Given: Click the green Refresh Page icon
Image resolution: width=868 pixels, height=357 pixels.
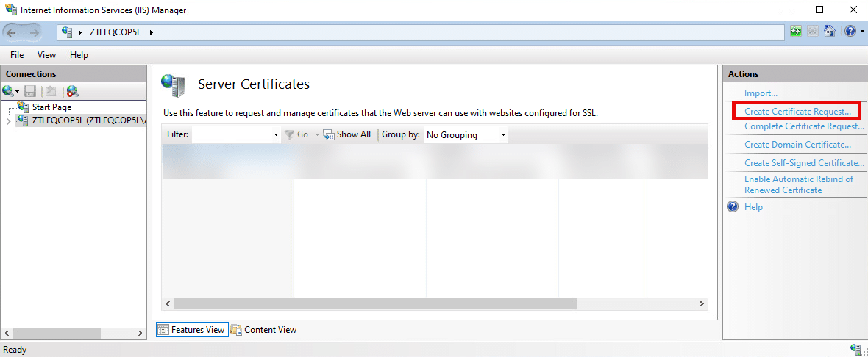Looking at the screenshot, I should click(x=796, y=32).
